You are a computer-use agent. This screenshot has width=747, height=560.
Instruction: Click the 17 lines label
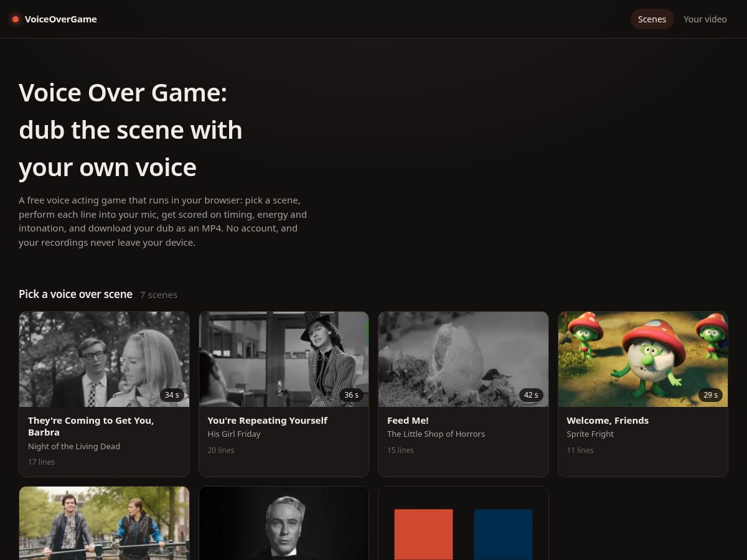[x=41, y=462]
